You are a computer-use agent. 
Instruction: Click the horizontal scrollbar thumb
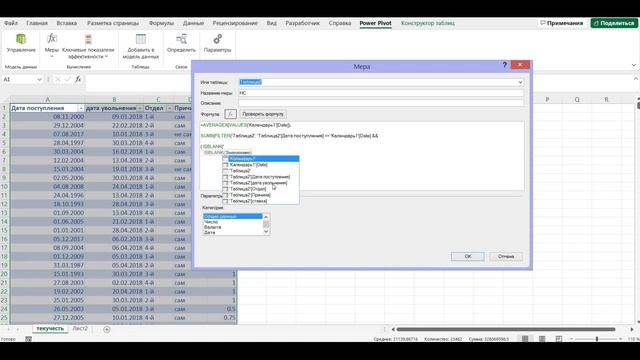point(506,329)
